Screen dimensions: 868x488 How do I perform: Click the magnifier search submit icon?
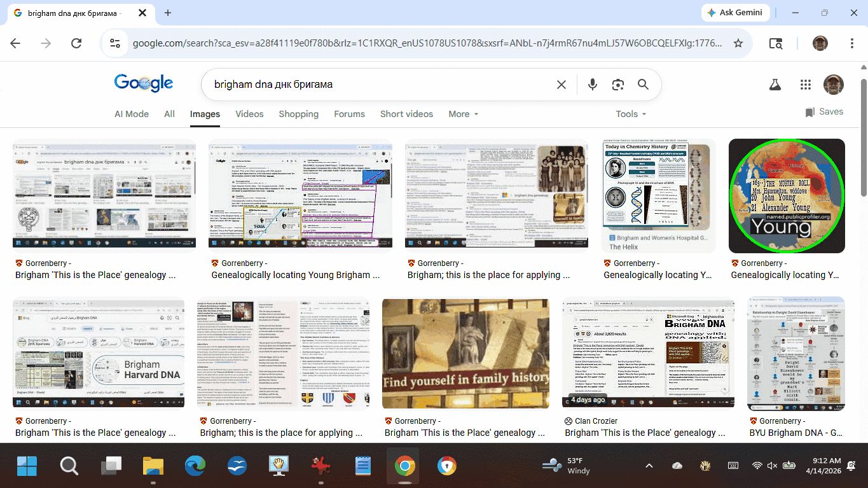tap(643, 85)
